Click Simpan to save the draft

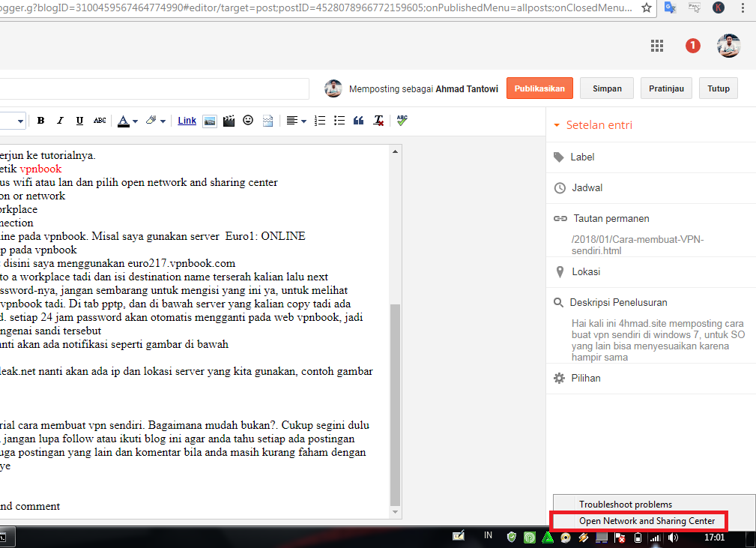[x=607, y=88]
